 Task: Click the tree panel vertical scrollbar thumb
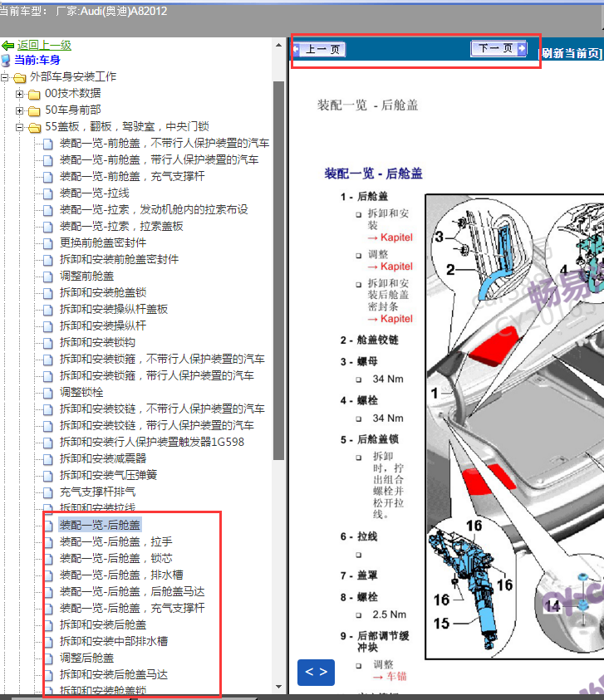279,270
